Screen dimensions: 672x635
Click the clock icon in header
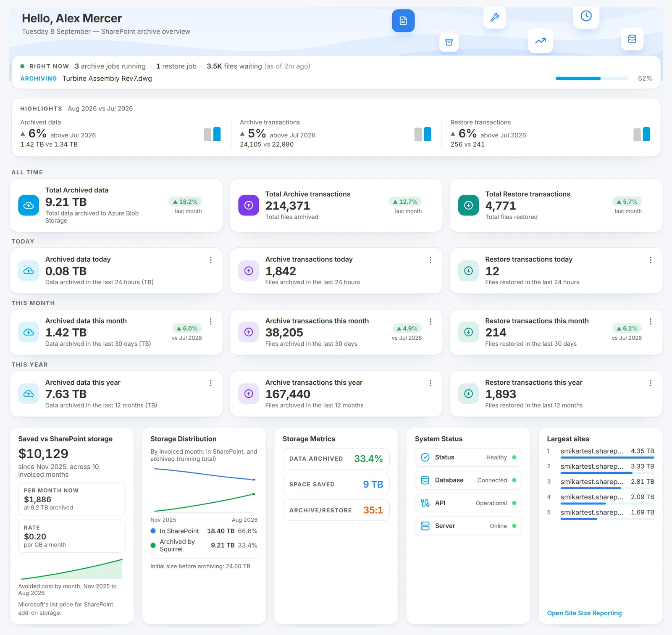(x=586, y=16)
